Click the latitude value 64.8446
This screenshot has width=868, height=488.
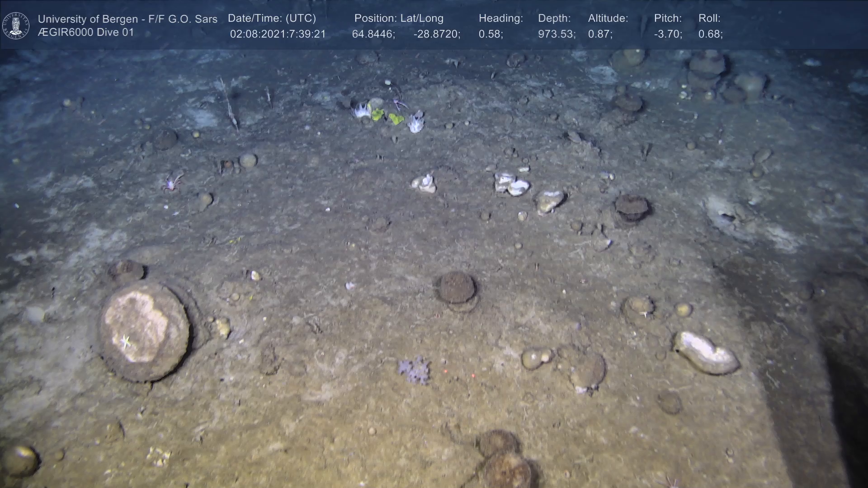point(373,34)
